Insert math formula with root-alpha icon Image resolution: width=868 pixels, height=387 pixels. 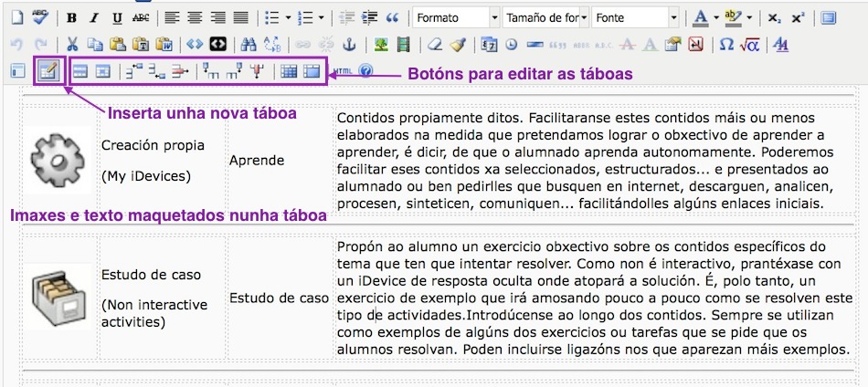pos(749,44)
